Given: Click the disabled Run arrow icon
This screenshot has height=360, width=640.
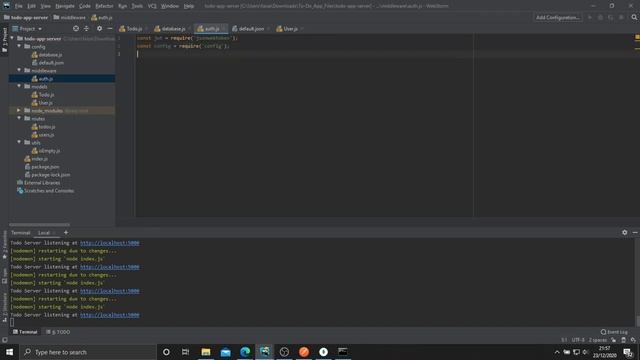Looking at the screenshot, I should pyautogui.click(x=590, y=18).
